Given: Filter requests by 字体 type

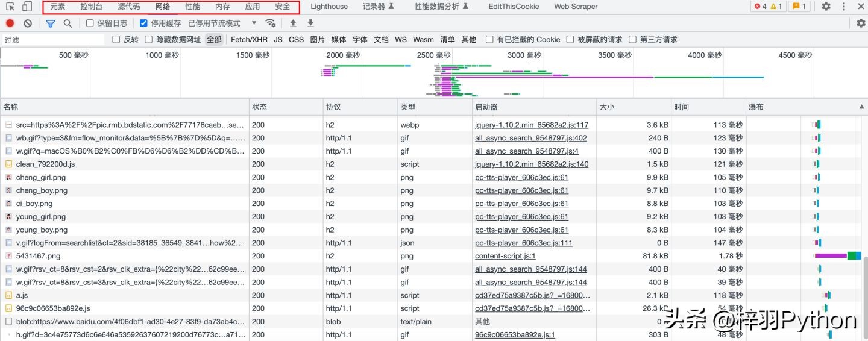Looking at the screenshot, I should [x=360, y=40].
